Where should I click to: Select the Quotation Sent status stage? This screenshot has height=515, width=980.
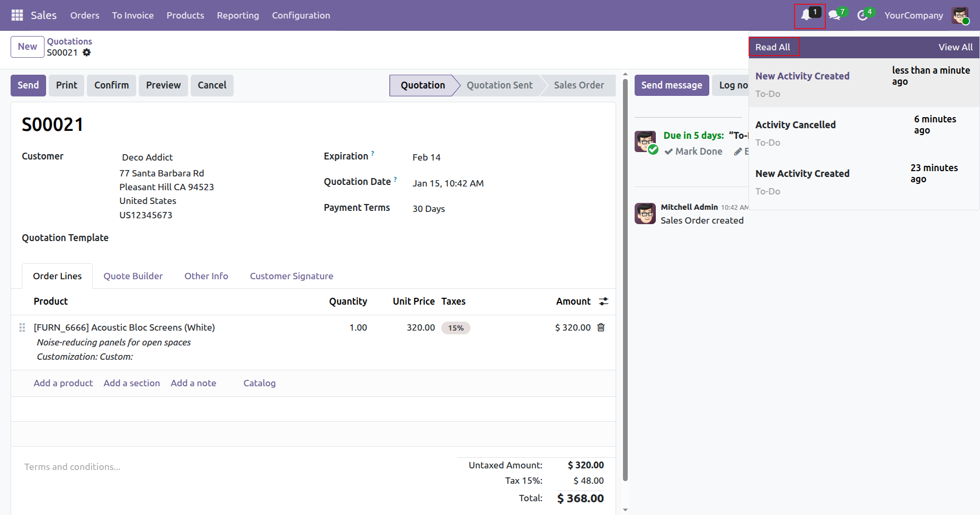click(499, 85)
